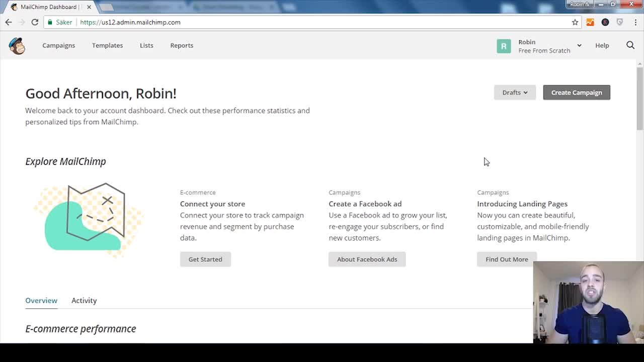Go to the Lists page
644x362 pixels.
146,45
